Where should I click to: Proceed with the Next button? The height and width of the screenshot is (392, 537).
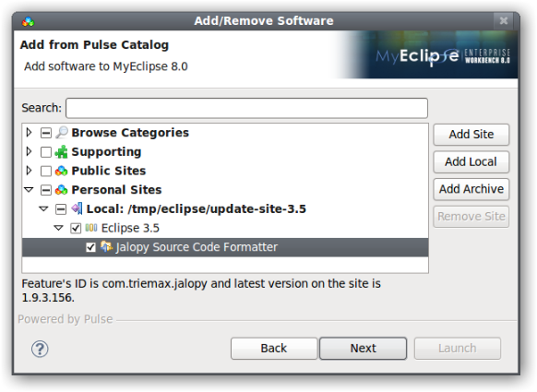click(363, 348)
